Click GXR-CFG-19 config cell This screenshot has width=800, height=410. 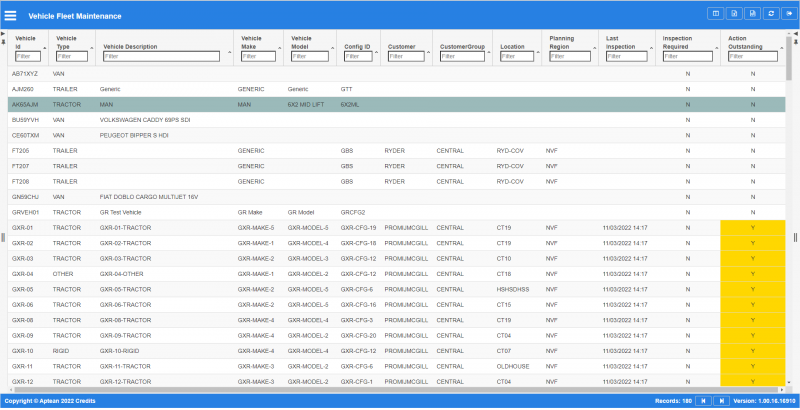(x=358, y=227)
